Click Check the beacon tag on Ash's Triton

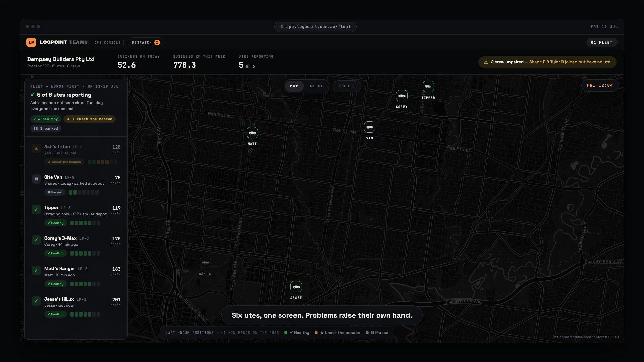pyautogui.click(x=64, y=162)
